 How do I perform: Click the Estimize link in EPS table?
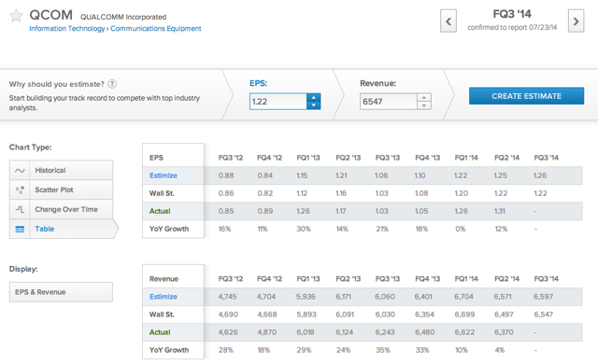(x=164, y=175)
